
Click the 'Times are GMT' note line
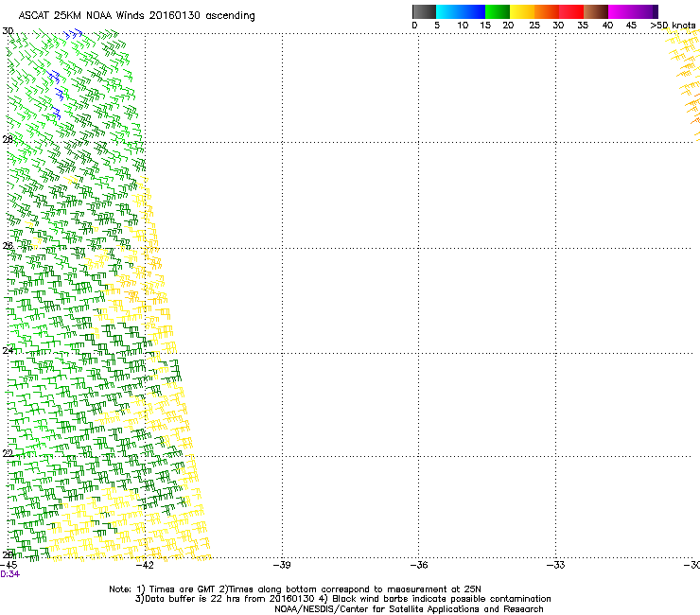coord(295,589)
